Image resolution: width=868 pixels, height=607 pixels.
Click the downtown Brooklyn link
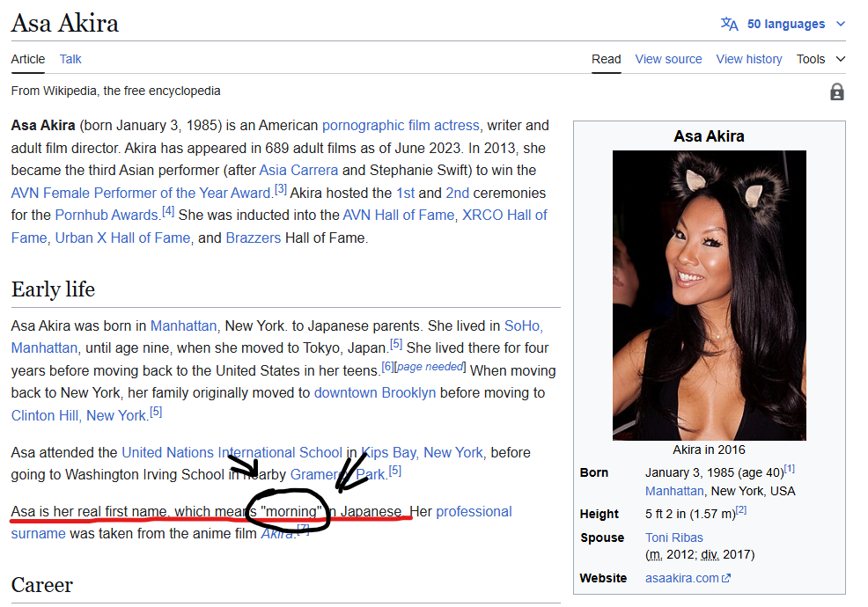click(375, 393)
